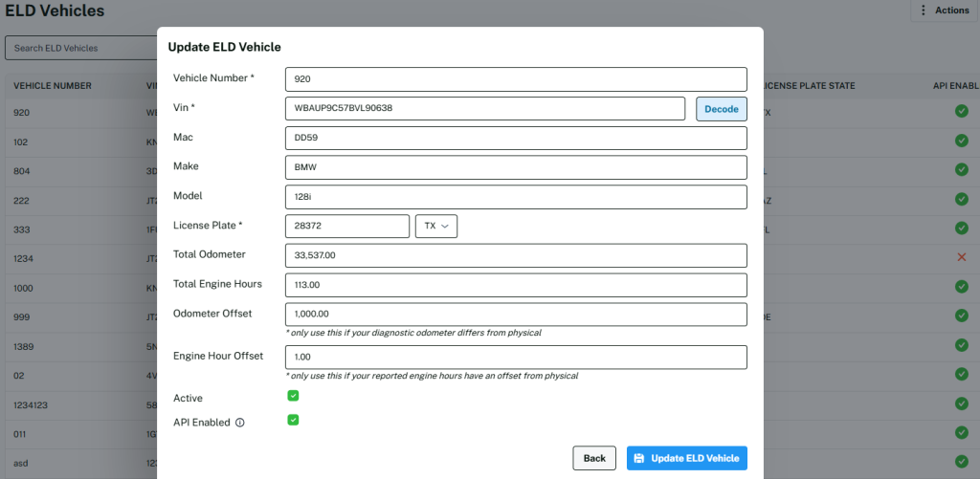The image size is (980, 479).
Task: Click the Back button
Action: pyautogui.click(x=594, y=458)
